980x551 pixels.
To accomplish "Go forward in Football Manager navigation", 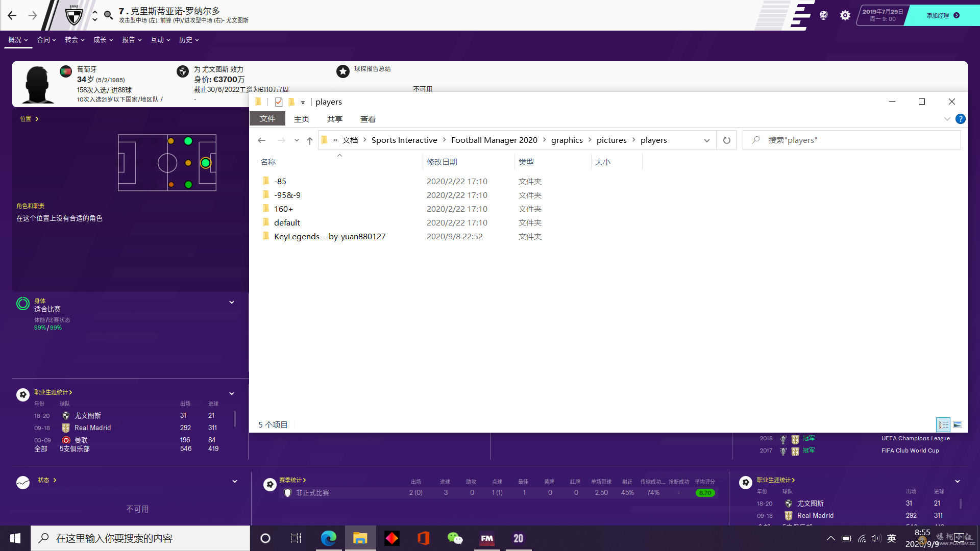I will tap(33, 15).
